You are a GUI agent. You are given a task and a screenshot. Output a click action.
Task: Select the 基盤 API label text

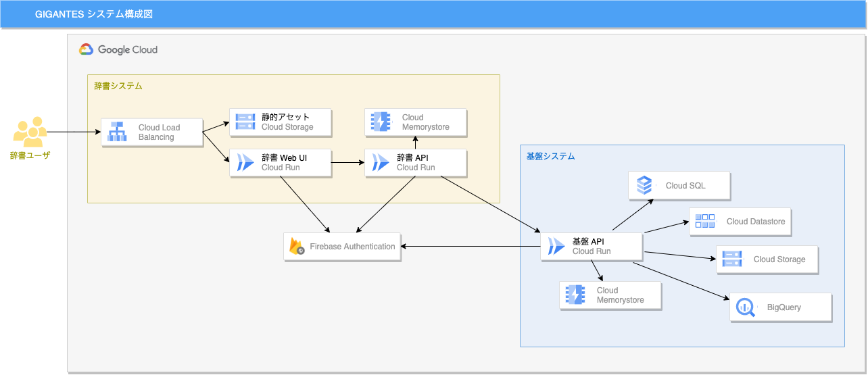[x=588, y=242]
